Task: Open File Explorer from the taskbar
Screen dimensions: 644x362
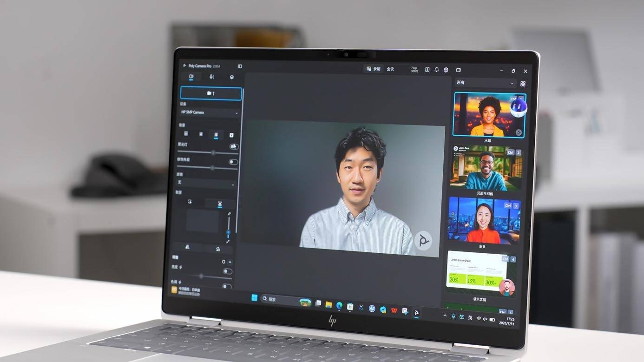Action: tap(329, 305)
